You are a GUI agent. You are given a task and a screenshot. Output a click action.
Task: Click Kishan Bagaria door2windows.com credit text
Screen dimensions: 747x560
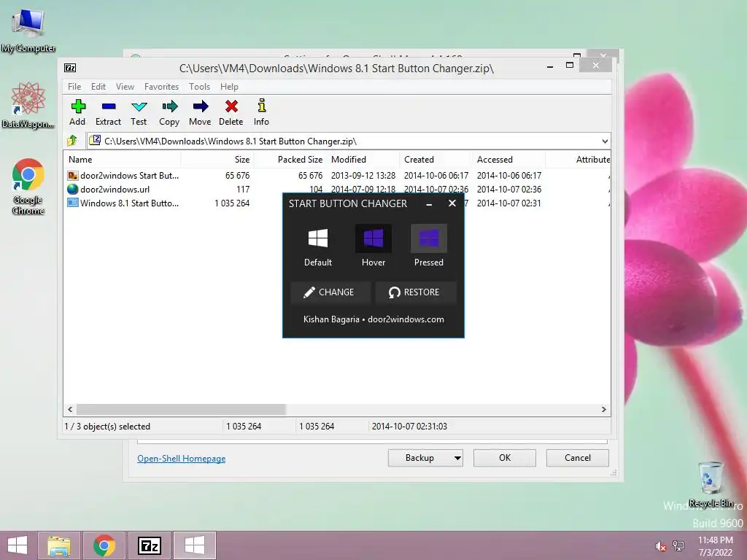coord(373,319)
